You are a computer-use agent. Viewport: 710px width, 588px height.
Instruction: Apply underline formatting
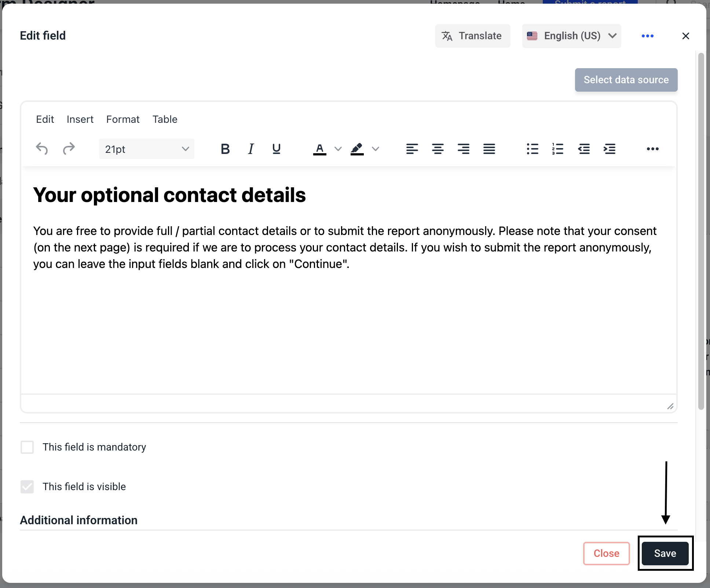277,149
